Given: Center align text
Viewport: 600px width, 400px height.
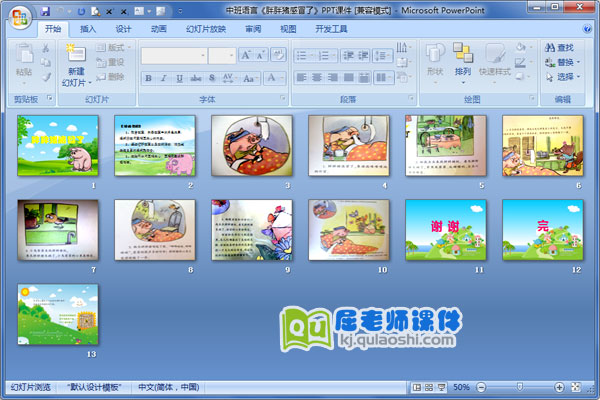Looking at the screenshot, I should [317, 78].
